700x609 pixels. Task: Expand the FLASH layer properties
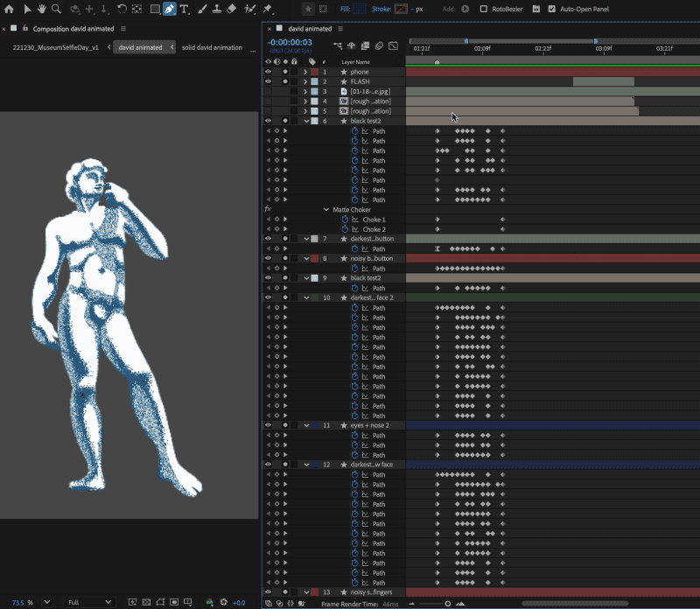point(305,81)
